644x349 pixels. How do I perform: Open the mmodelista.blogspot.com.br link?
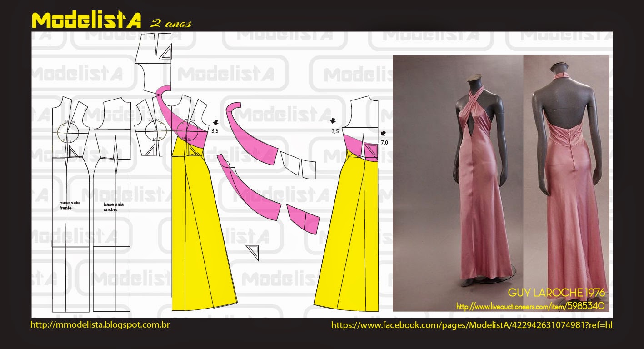100,325
